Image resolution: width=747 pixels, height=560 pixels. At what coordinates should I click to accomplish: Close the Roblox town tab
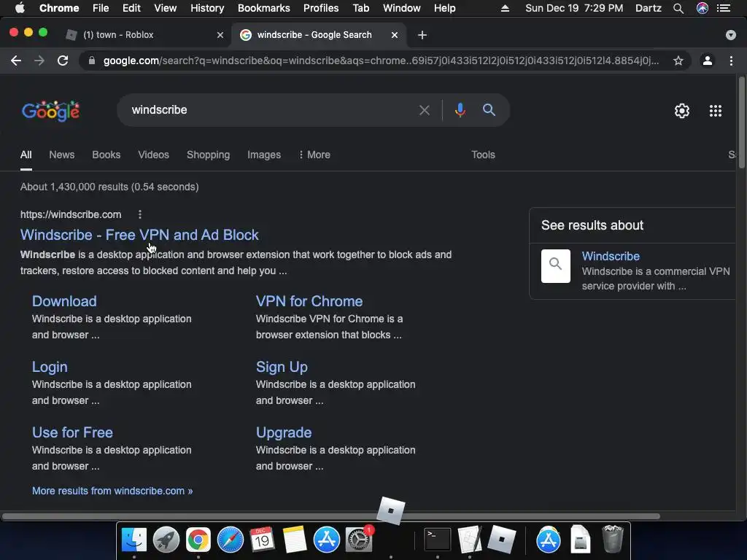(220, 35)
